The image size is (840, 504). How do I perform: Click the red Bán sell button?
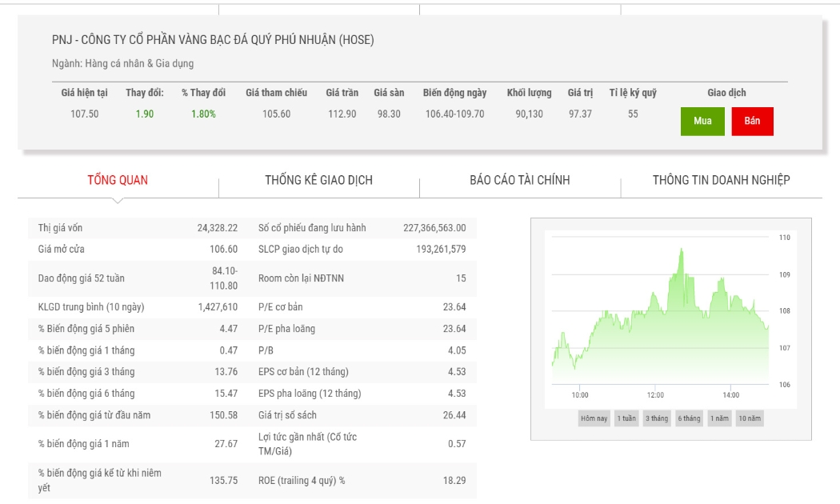pyautogui.click(x=752, y=121)
